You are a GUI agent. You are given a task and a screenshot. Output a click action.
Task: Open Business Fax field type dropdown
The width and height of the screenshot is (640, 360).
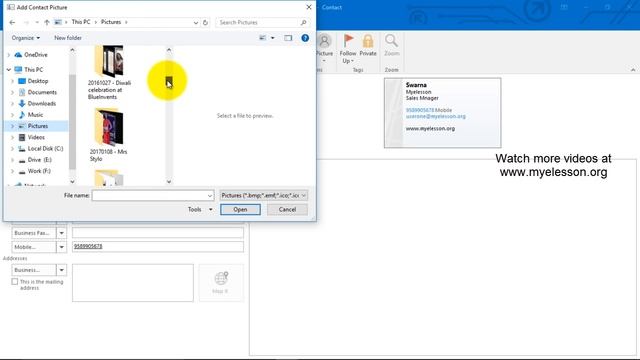click(x=61, y=233)
